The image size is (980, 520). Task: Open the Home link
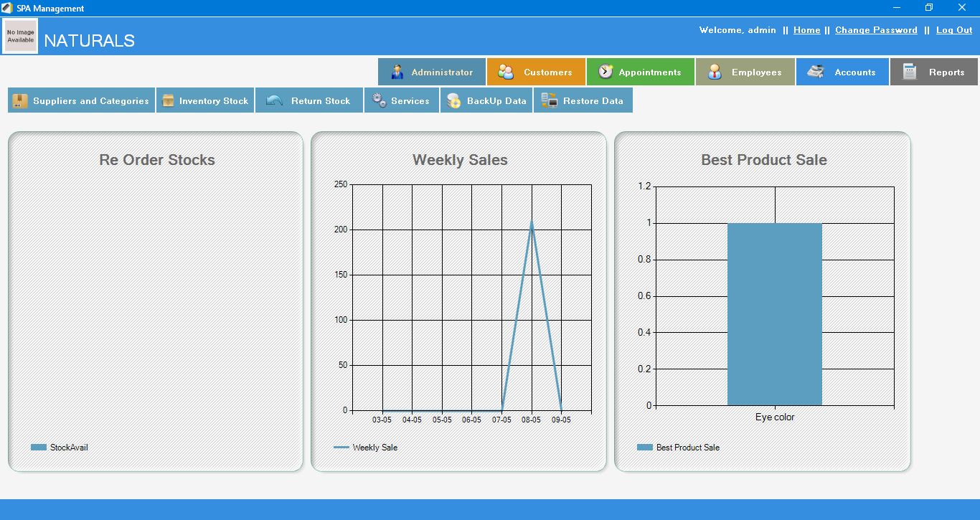(x=806, y=30)
